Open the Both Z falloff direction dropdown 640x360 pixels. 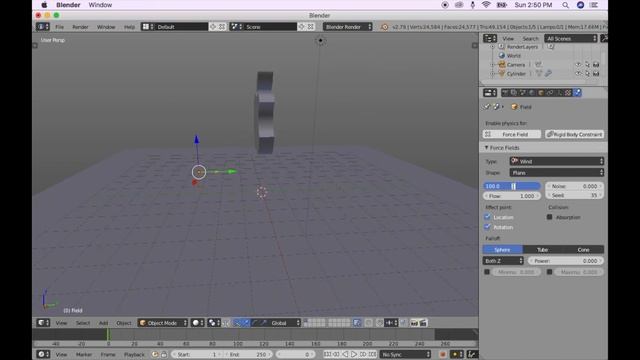[x=503, y=261]
